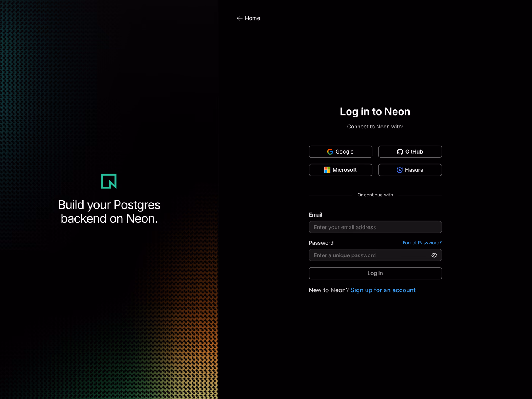Sign in with the Google button
The image size is (532, 399).
tap(340, 152)
